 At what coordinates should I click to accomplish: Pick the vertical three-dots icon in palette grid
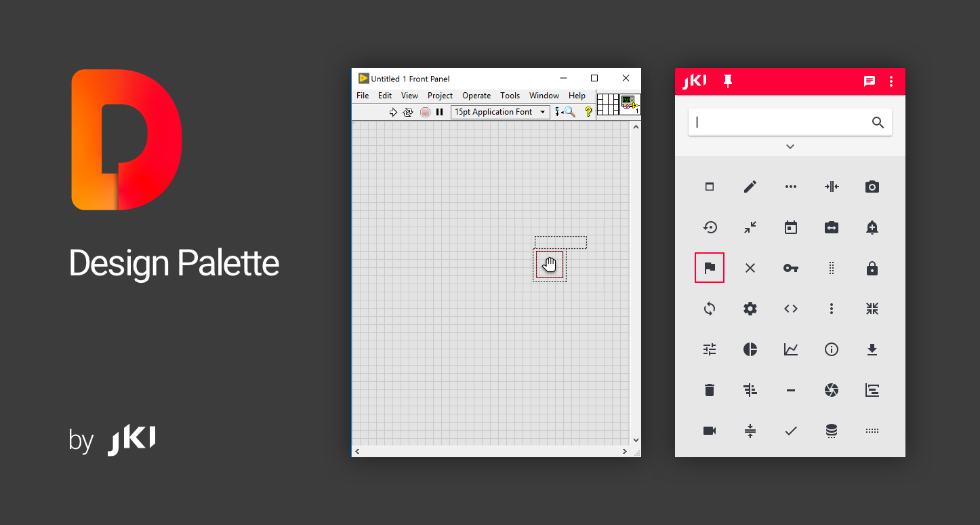(832, 309)
